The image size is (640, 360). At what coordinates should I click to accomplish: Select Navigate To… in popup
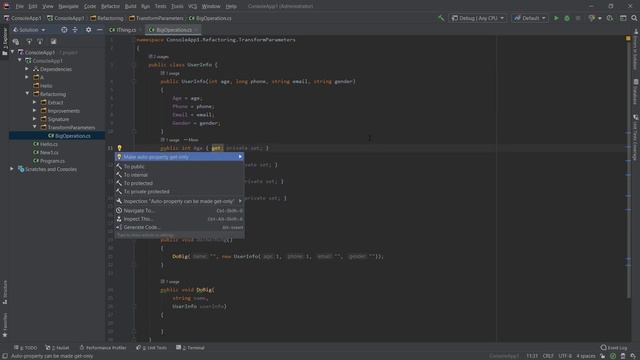(180, 211)
